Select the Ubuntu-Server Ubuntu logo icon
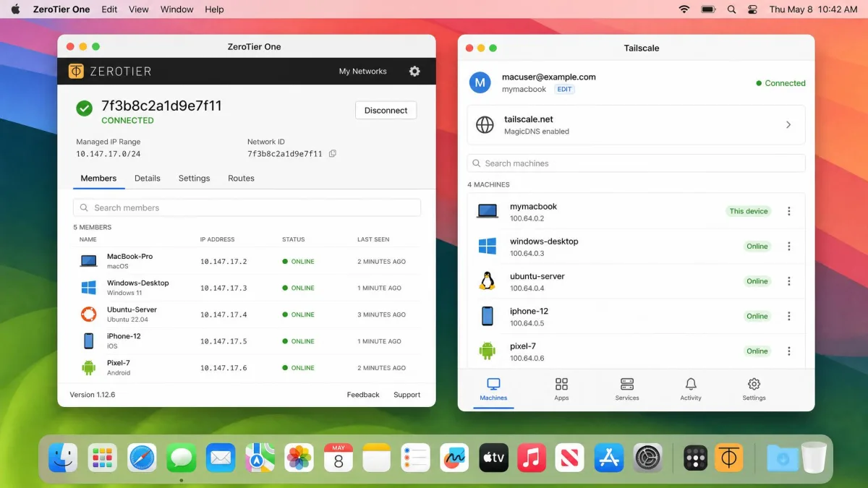Image resolution: width=868 pixels, height=488 pixels. click(89, 314)
